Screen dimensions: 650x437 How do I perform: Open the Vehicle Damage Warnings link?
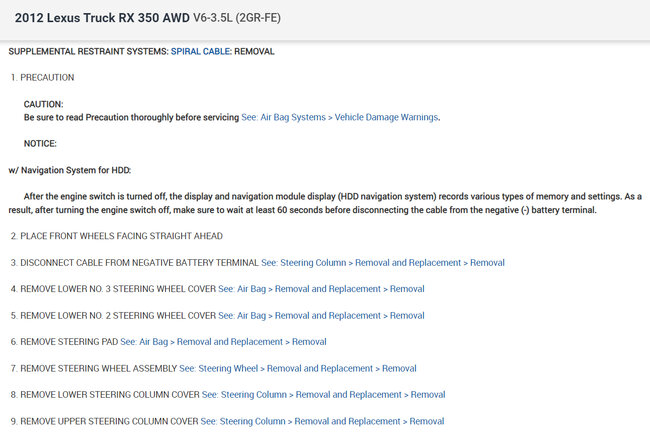[340, 117]
